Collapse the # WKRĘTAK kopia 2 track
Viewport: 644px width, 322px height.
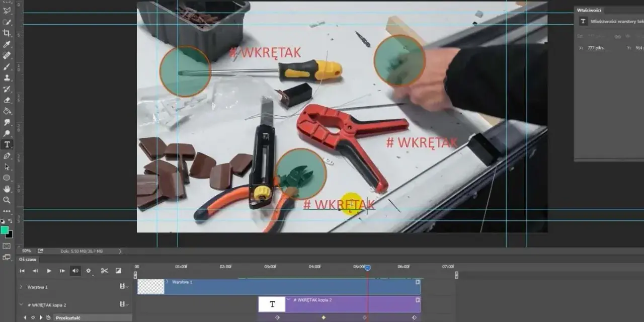(x=21, y=305)
